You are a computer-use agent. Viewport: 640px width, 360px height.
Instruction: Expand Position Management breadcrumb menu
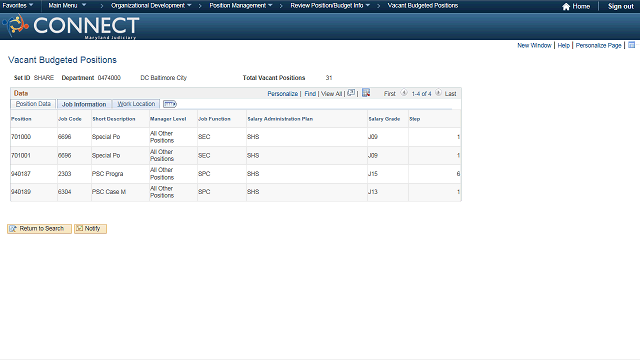pyautogui.click(x=241, y=5)
